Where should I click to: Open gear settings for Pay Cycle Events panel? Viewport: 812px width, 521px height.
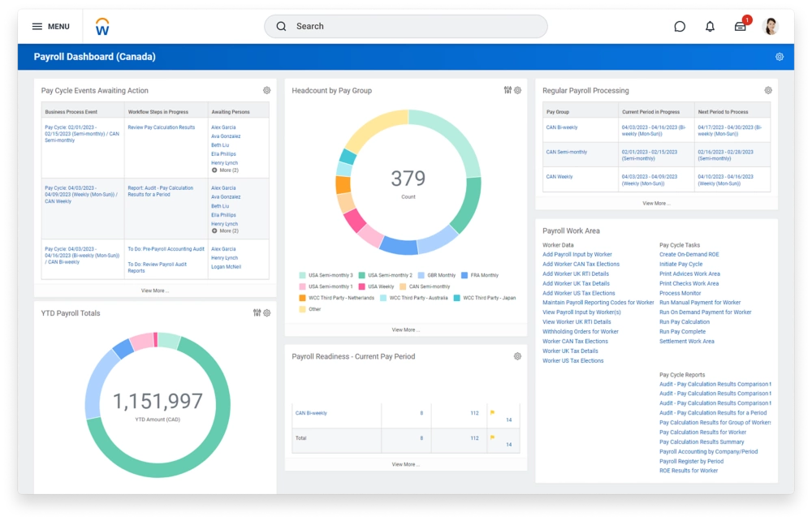point(266,91)
